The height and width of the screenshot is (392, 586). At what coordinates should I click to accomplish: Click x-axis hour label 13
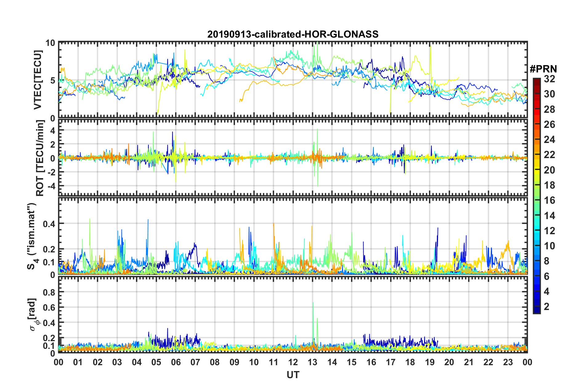tap(312, 362)
